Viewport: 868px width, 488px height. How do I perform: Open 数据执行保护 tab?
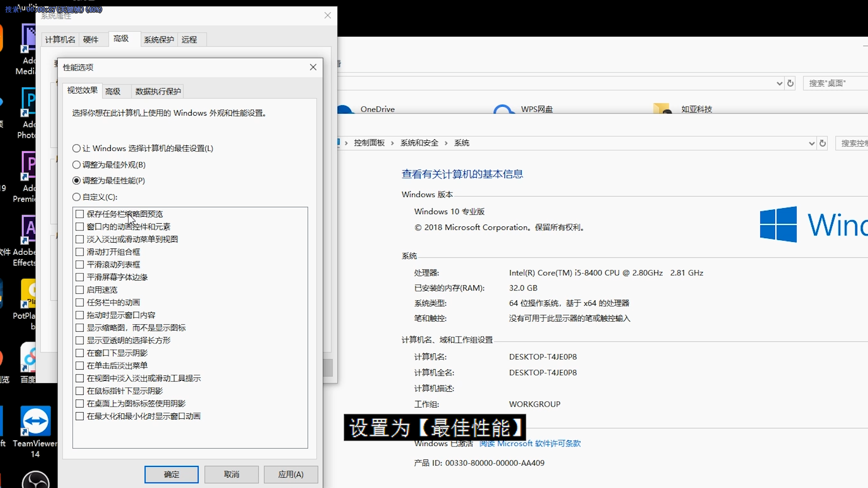pyautogui.click(x=158, y=91)
